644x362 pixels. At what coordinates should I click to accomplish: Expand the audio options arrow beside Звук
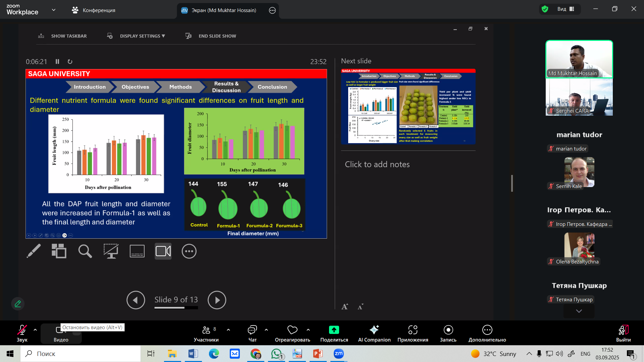[35, 330]
